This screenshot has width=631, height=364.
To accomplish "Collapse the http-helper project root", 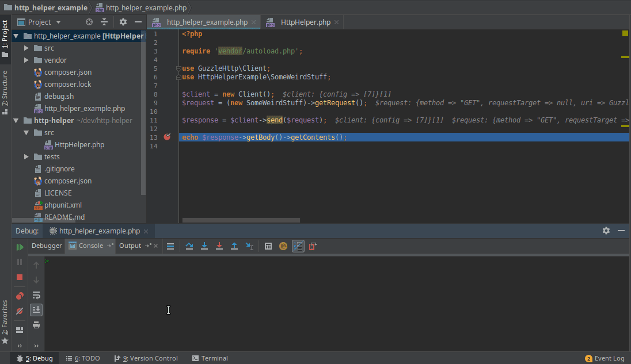I will pyautogui.click(x=16, y=121).
